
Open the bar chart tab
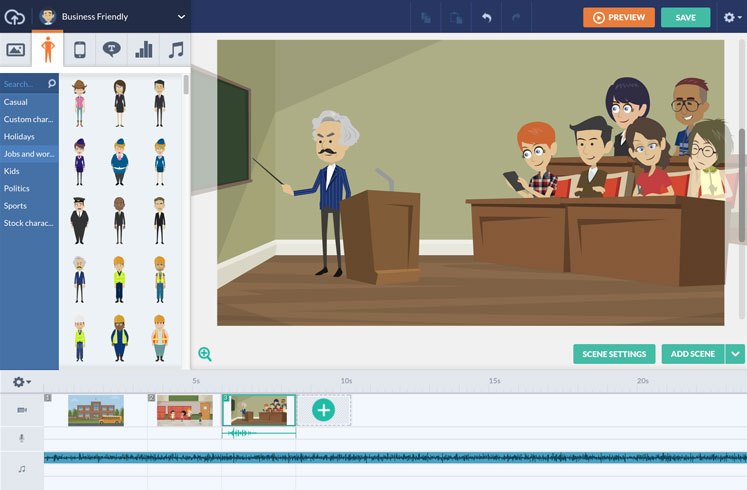coord(143,50)
